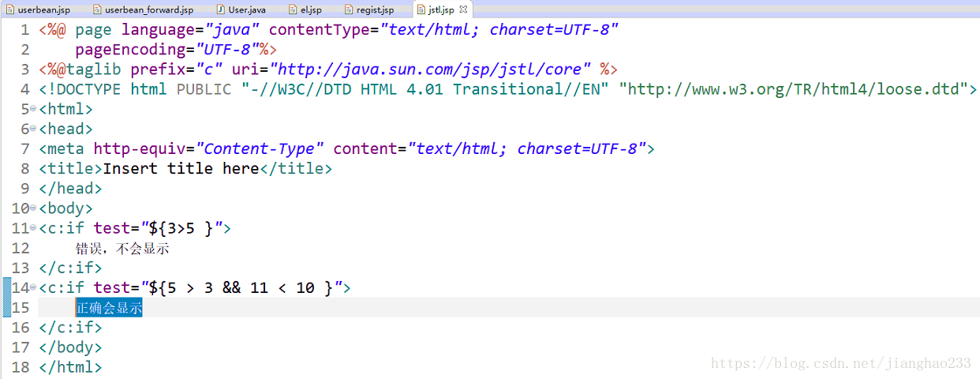Collapse the <html> fold marker on line 5
Screen dimensions: 980x379
[x=33, y=110]
